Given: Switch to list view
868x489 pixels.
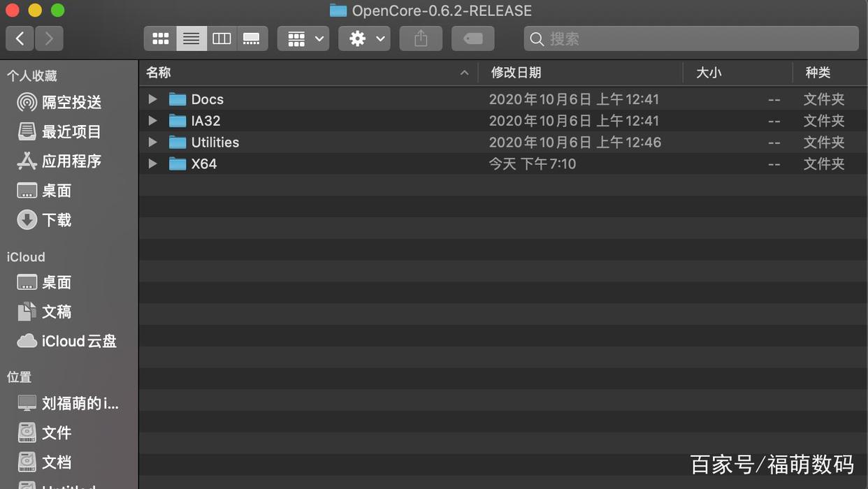Looking at the screenshot, I should click(x=191, y=38).
